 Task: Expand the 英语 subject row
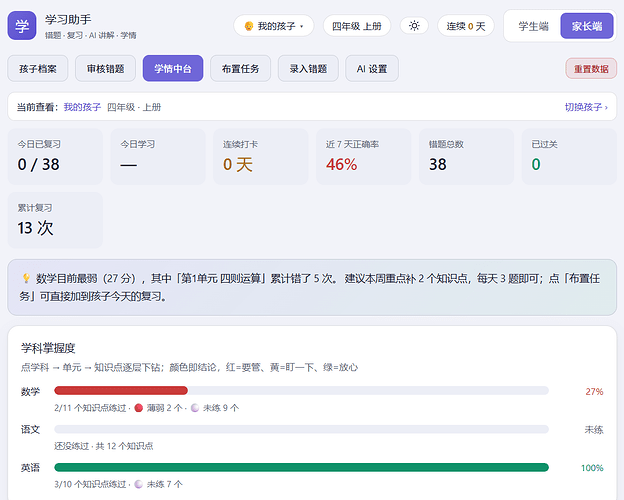312,475
